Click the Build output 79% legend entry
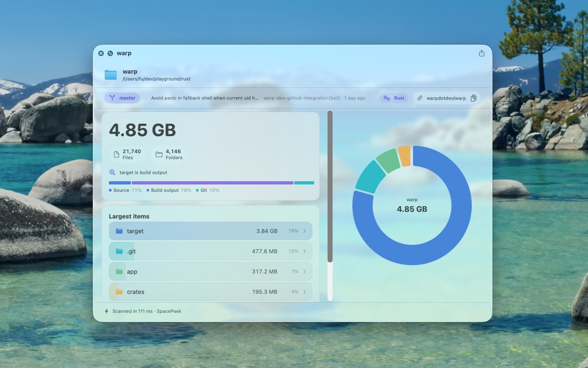 point(169,190)
